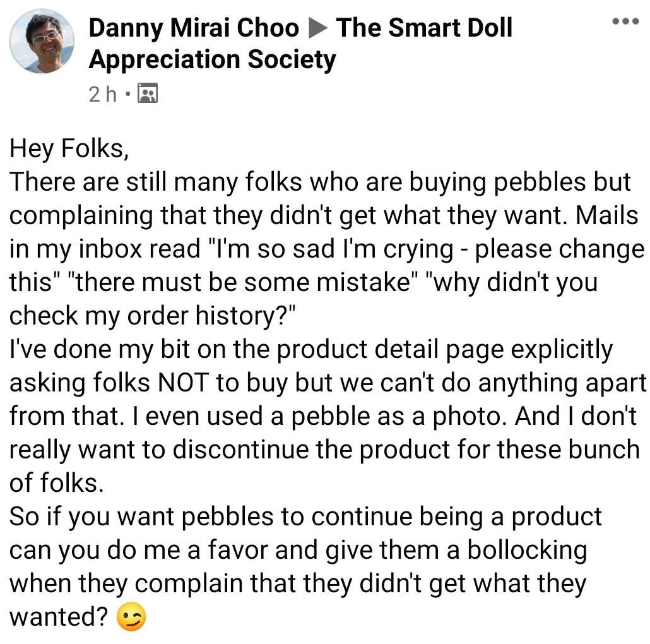Click the final word "wanted?"
650x644 pixels.
click(59, 617)
